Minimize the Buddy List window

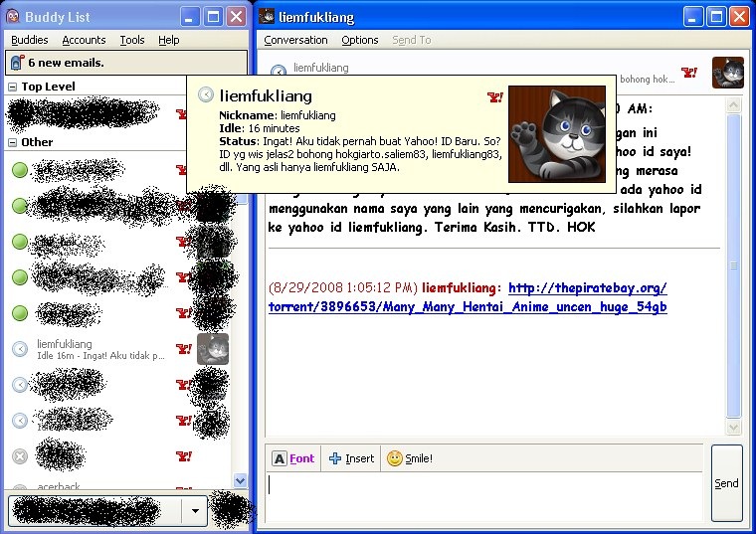[x=190, y=17]
